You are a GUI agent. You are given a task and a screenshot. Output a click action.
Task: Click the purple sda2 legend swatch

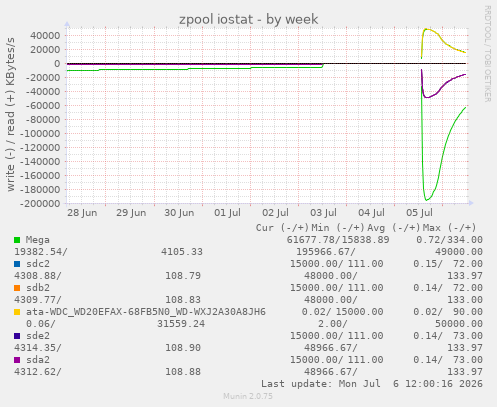(x=17, y=360)
